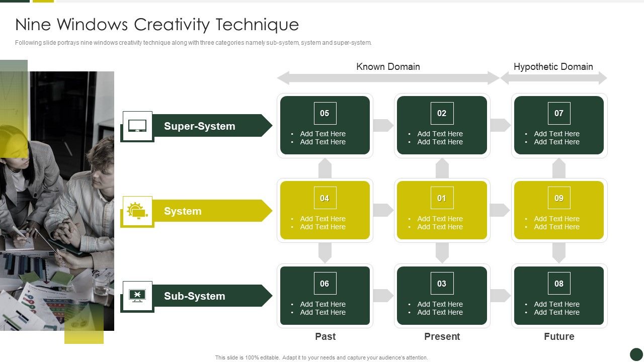Screen dimensions: 644x362
Task: Click first Add Text Here bullet in box 04
Action: tap(323, 219)
